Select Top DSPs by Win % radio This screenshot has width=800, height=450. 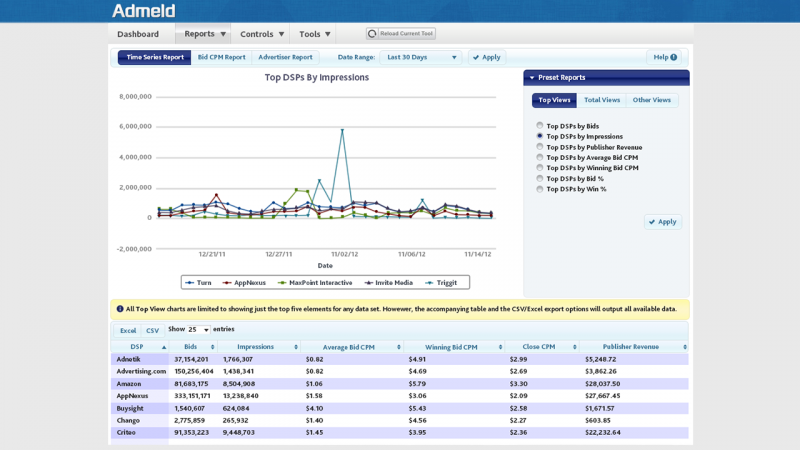click(x=539, y=189)
